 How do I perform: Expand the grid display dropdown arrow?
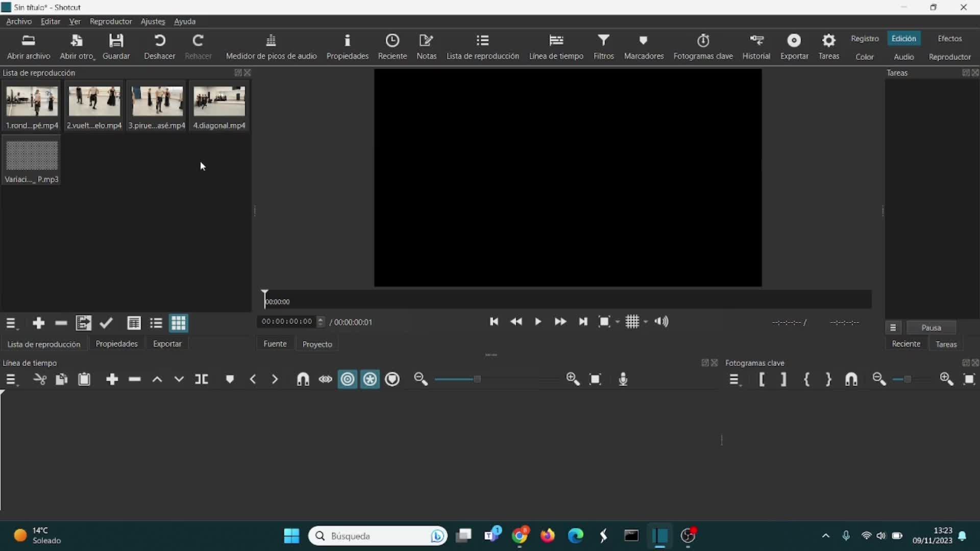(646, 322)
